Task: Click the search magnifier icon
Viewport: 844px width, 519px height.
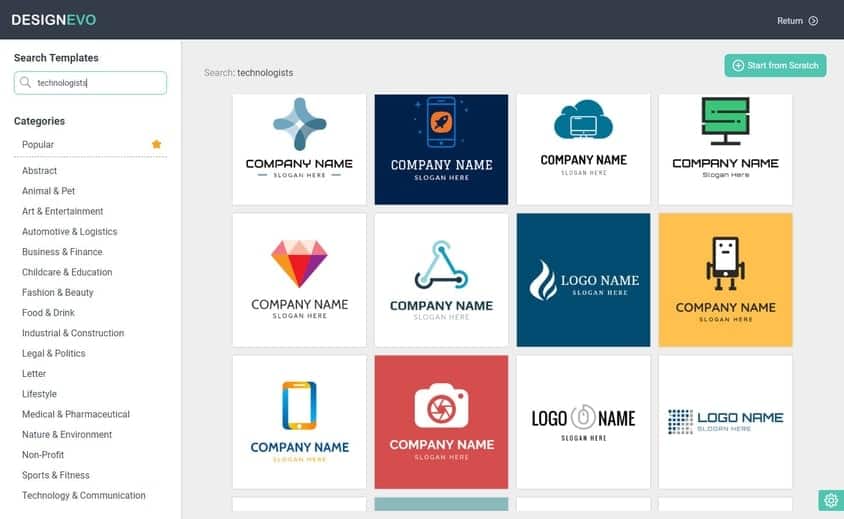Action: click(x=25, y=82)
